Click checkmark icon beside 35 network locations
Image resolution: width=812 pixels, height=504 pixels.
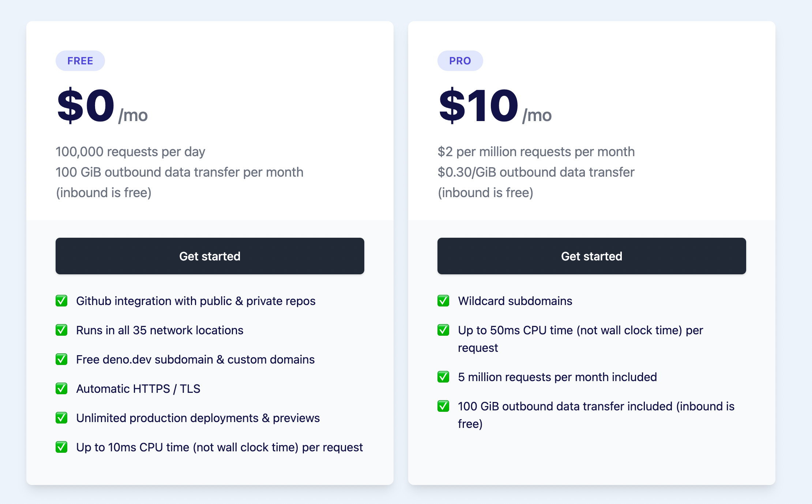[x=61, y=330]
